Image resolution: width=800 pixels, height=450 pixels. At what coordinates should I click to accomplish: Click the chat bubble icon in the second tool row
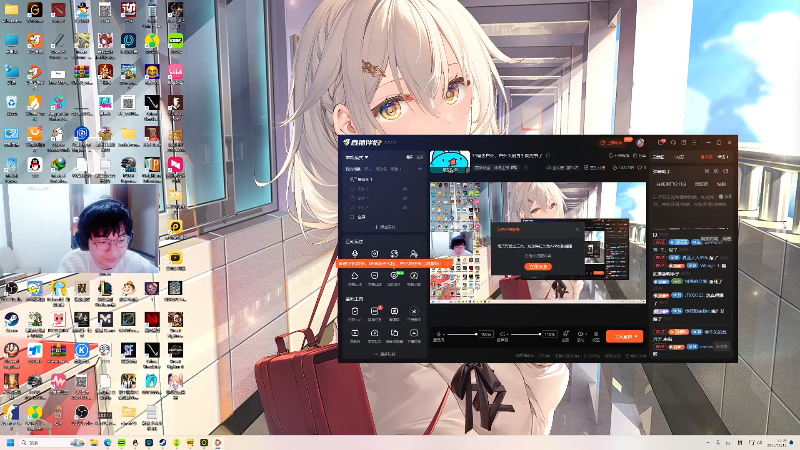point(374,276)
